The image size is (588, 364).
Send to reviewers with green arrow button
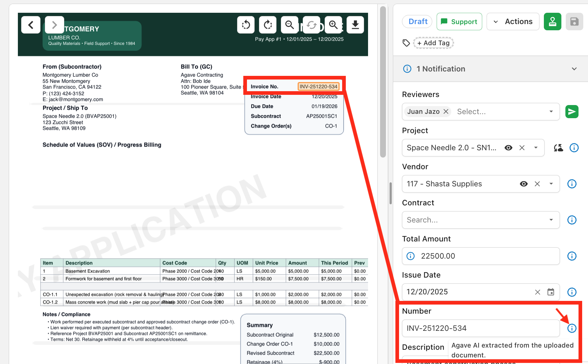coord(572,112)
